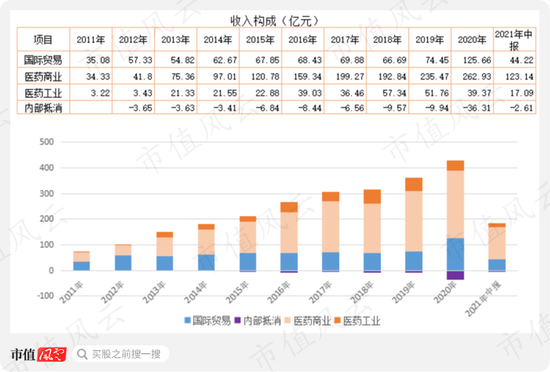Click the 2016年 column header
This screenshot has width=550, height=372.
tap(303, 40)
